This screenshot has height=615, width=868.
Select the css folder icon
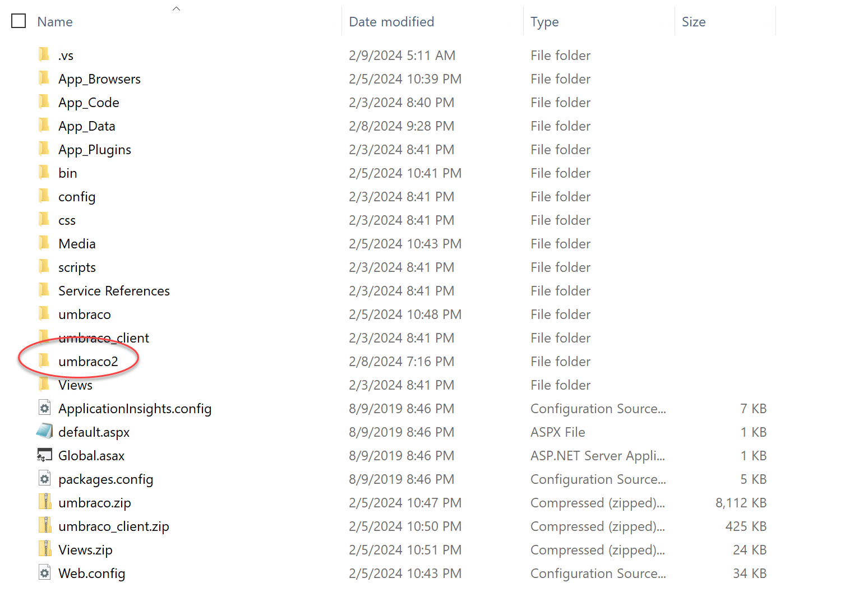click(44, 219)
